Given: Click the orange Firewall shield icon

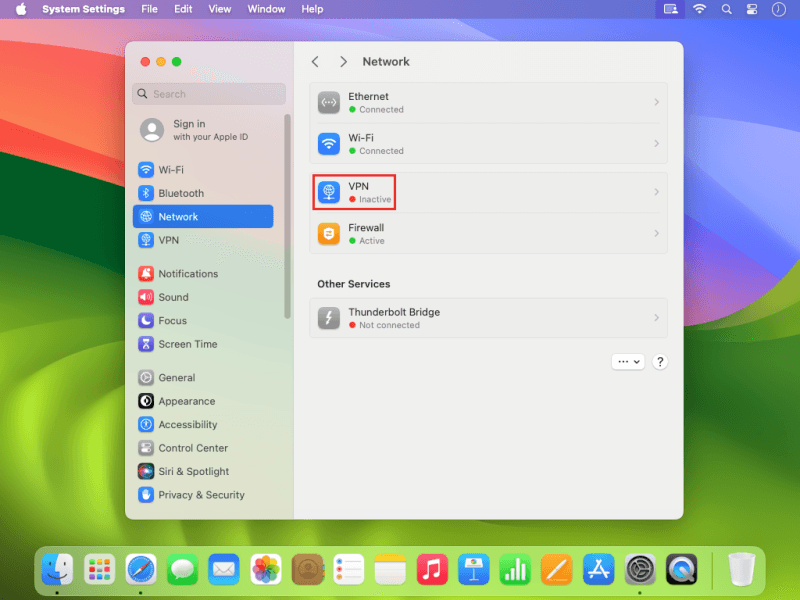Looking at the screenshot, I should point(329,234).
